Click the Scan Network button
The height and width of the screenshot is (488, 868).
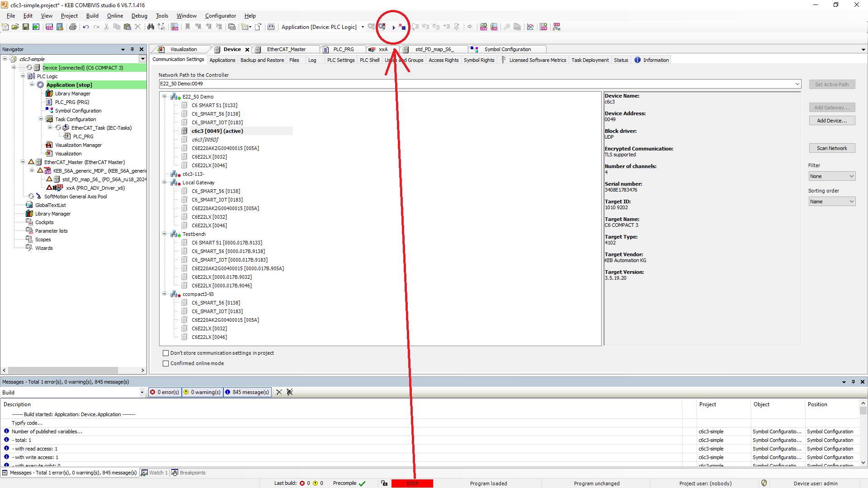(831, 148)
